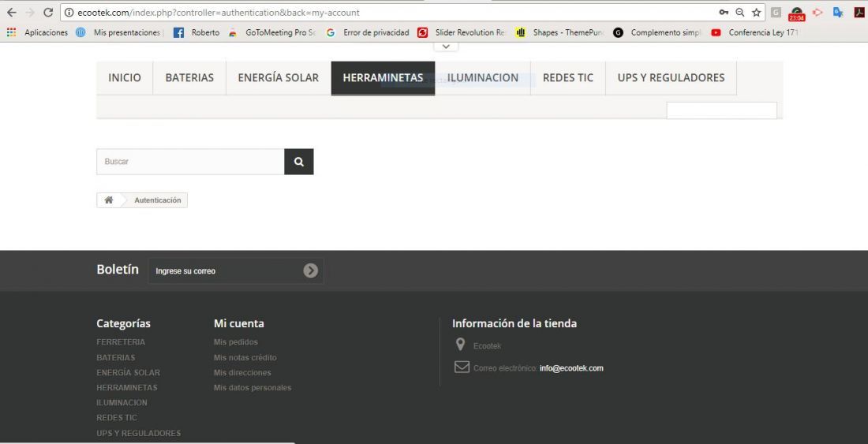Open the ENERGÍA SOLAR menu tab
The image size is (868, 444).
coord(279,78)
